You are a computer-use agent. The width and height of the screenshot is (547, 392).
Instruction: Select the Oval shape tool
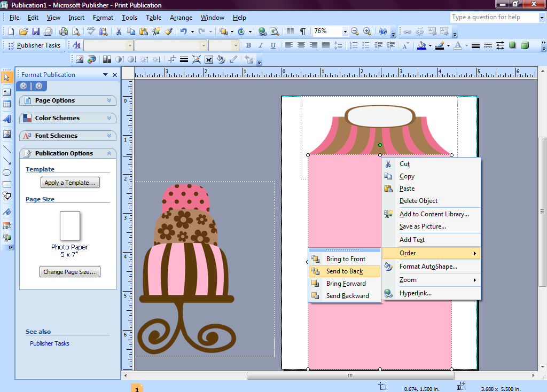(7, 172)
